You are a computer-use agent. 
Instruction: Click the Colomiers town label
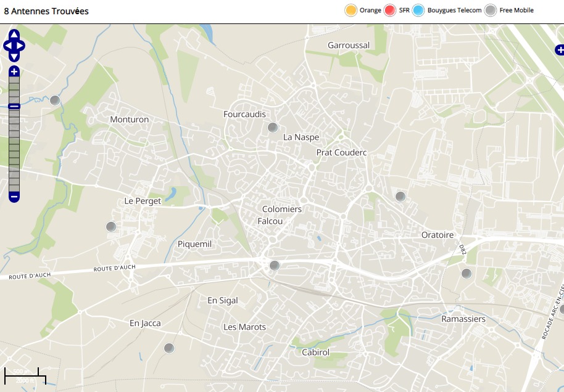click(282, 209)
